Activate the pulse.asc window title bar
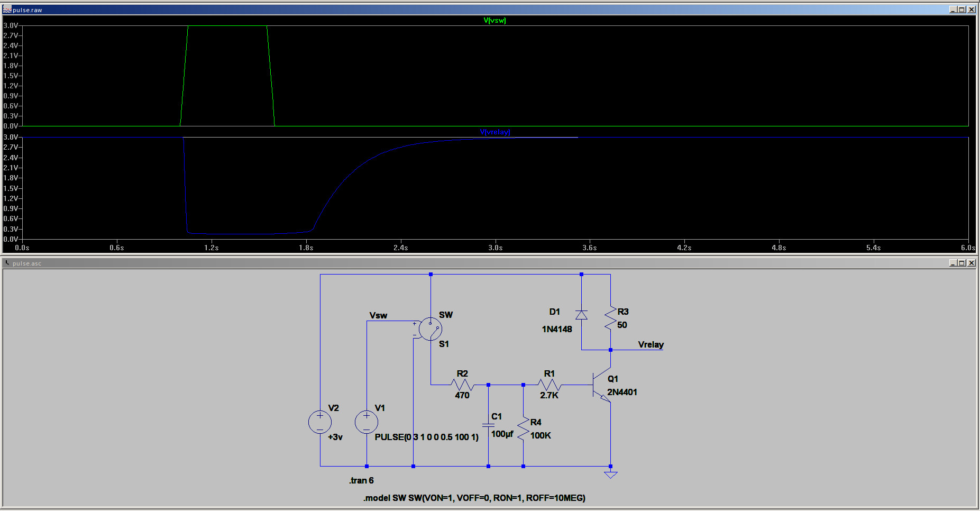This screenshot has height=511, width=980. tap(476, 263)
